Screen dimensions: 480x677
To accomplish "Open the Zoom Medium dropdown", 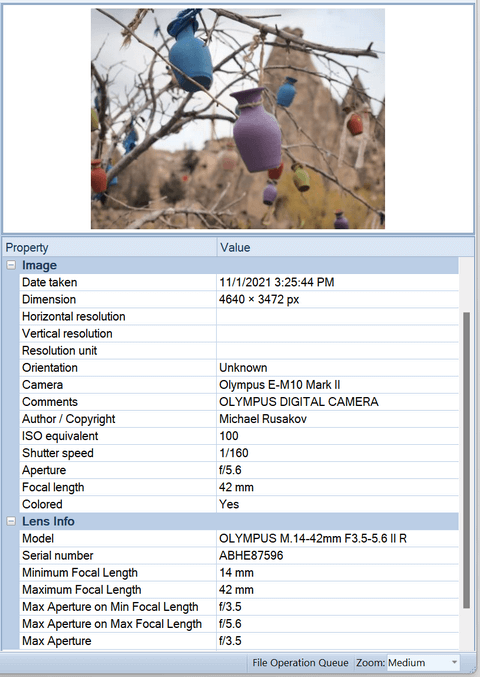I will 423,662.
